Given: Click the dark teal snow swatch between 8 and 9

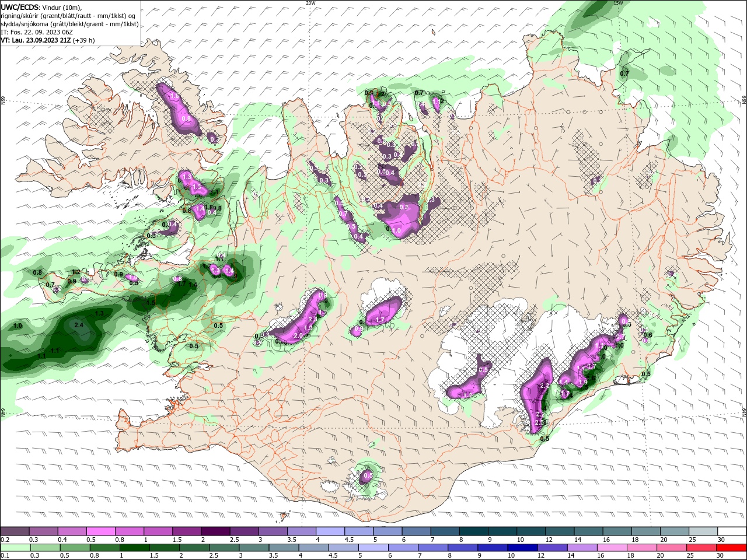Looking at the screenshot, I should coord(473,531).
